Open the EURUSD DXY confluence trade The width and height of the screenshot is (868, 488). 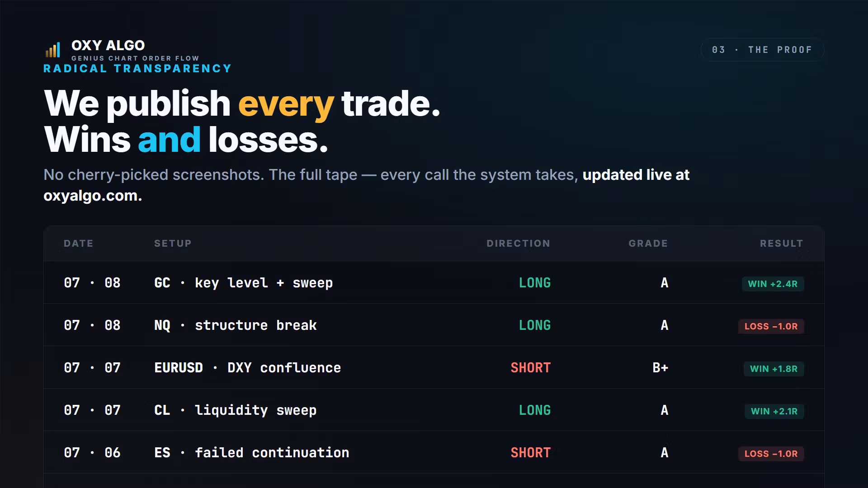[x=434, y=367]
